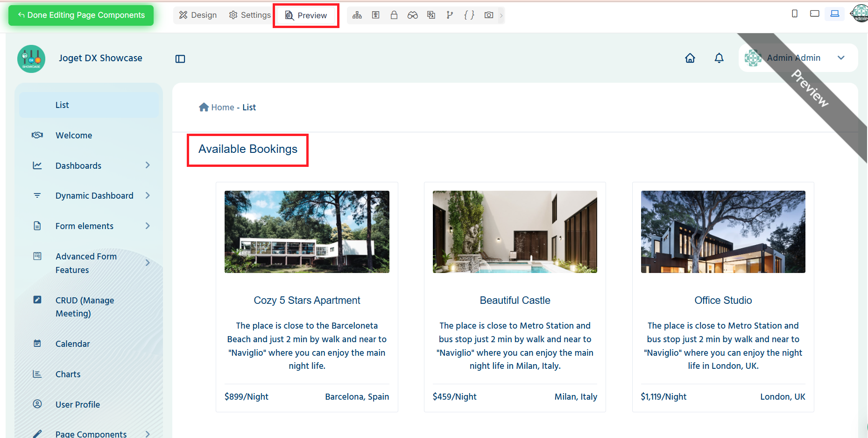Expand Advanced Form Features chevron

point(148,263)
